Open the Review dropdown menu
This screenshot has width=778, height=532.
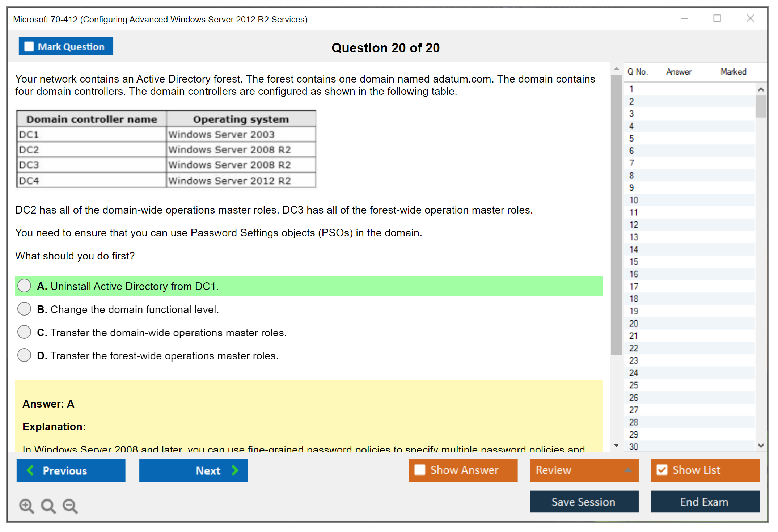tap(628, 470)
